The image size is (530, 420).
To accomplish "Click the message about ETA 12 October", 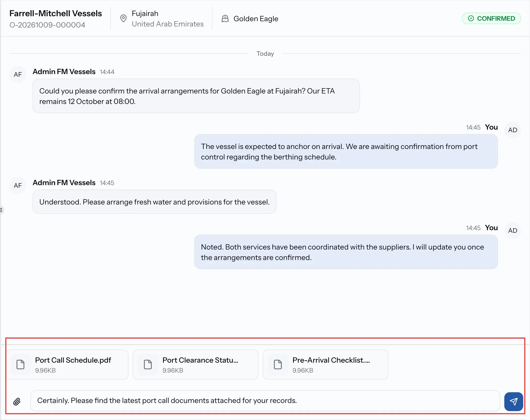I will click(x=196, y=96).
